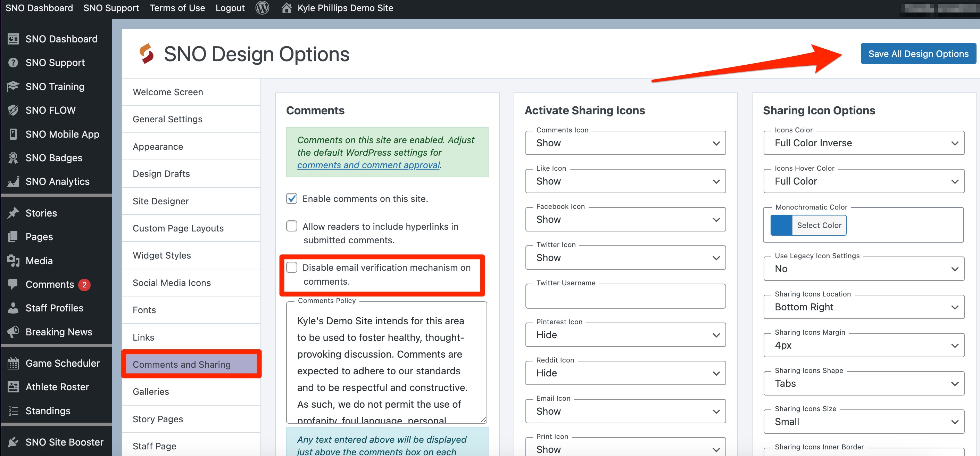Switch to the Appearance tab
Image resolution: width=980 pixels, height=456 pixels.
point(191,147)
